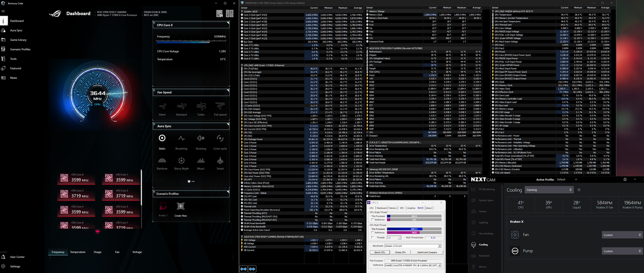Select the Music Aura Sync effect
The image size is (644, 273).
pos(201,163)
